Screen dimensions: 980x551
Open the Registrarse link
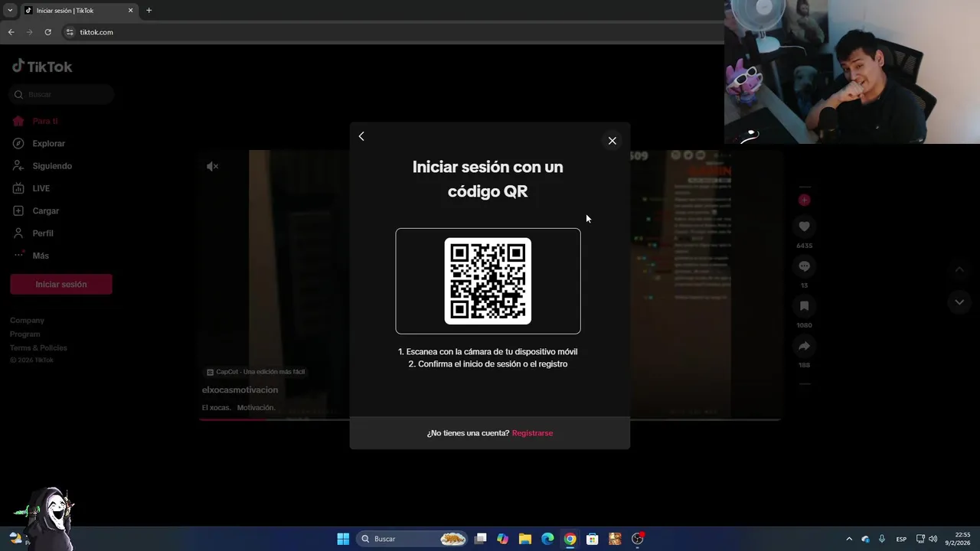click(532, 433)
